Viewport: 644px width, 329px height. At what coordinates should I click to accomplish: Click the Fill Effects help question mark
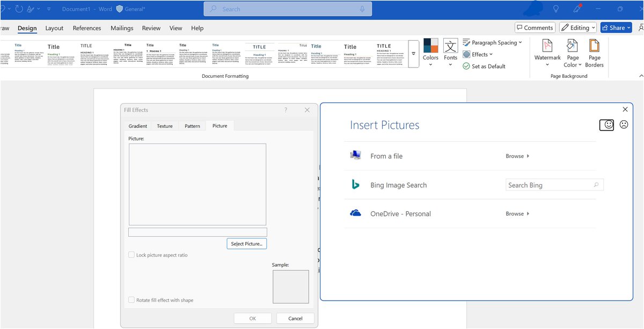pyautogui.click(x=286, y=110)
